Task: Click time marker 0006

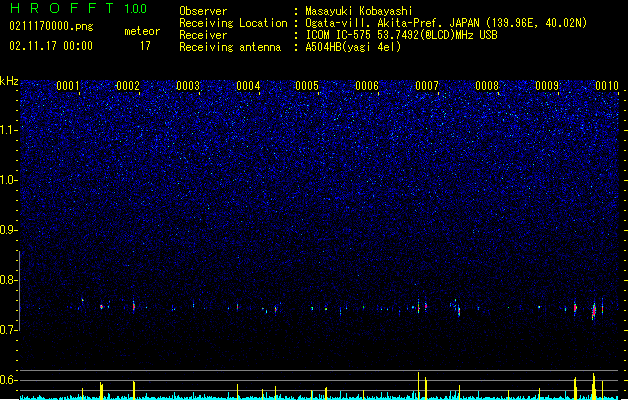Action: pyautogui.click(x=367, y=85)
